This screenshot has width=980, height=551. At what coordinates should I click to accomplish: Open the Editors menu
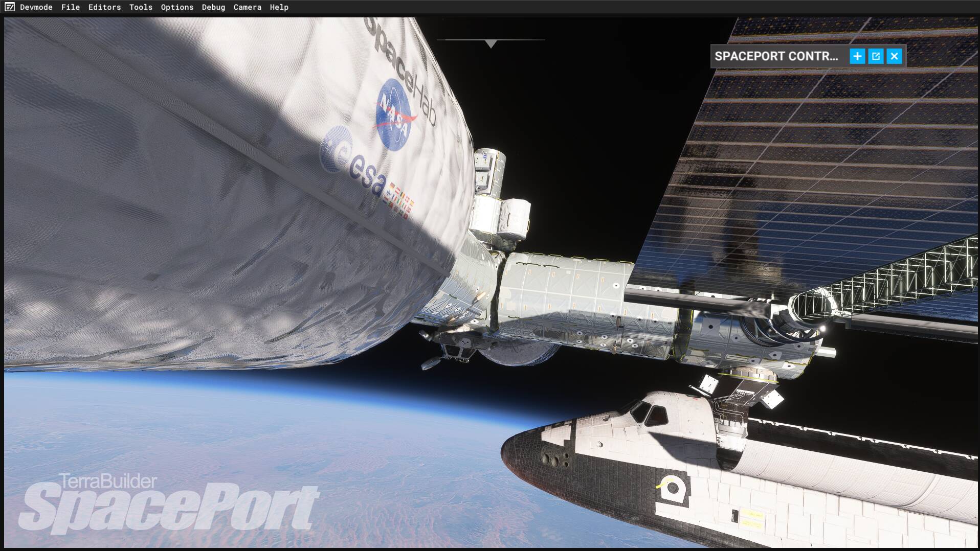point(104,7)
